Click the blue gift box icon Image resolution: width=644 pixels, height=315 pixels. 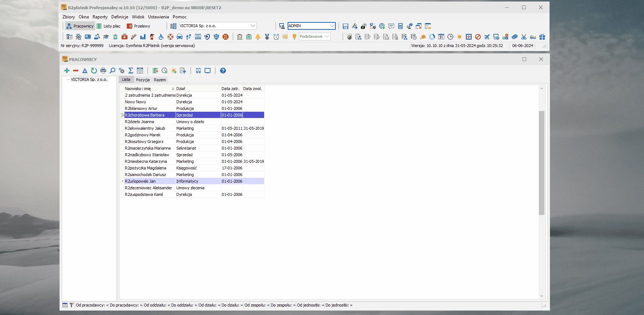542,37
